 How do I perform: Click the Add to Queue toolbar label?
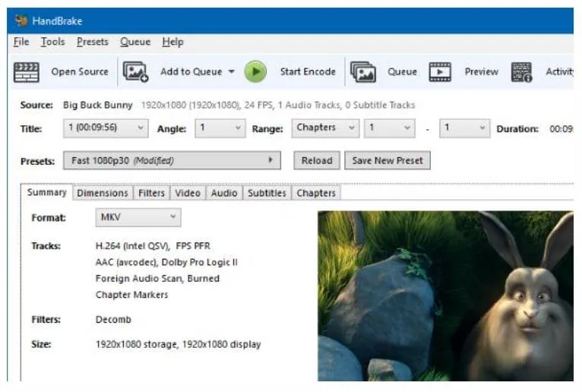tap(191, 71)
